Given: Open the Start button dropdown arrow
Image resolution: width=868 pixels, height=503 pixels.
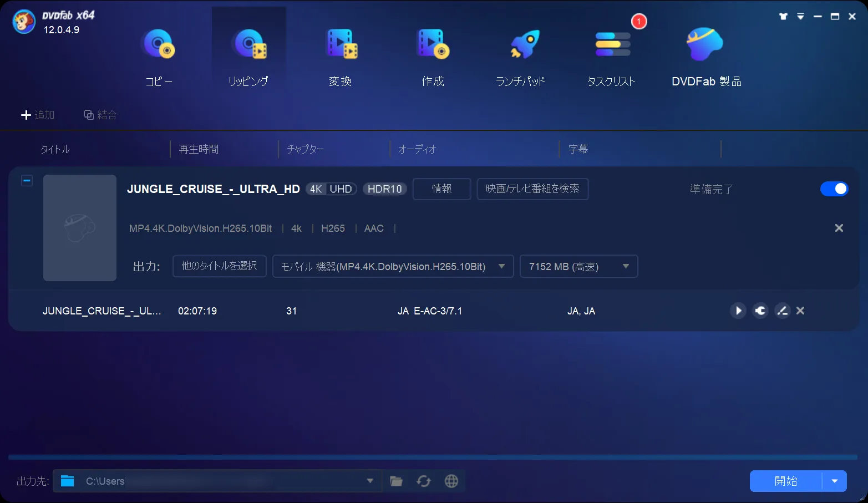Looking at the screenshot, I should tap(835, 481).
